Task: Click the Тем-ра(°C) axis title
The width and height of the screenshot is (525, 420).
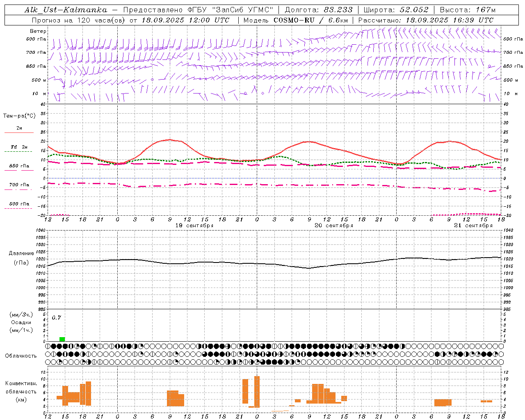Action: [x=19, y=116]
